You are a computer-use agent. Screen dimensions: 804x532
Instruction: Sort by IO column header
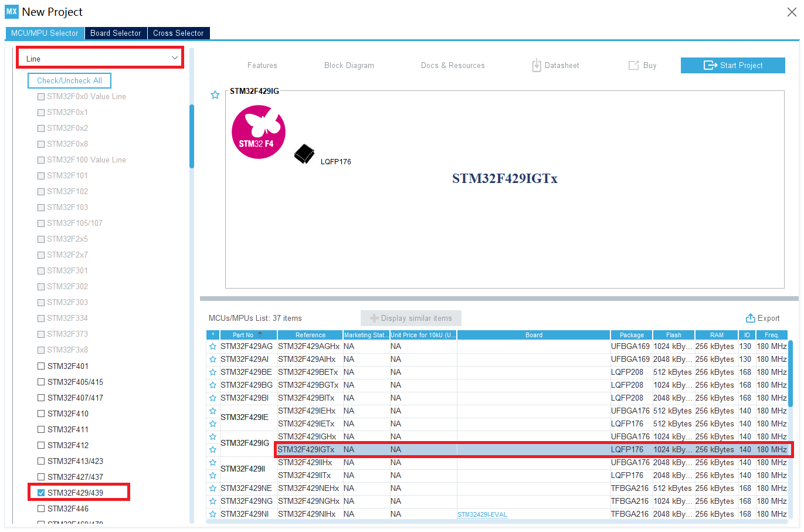coord(747,335)
